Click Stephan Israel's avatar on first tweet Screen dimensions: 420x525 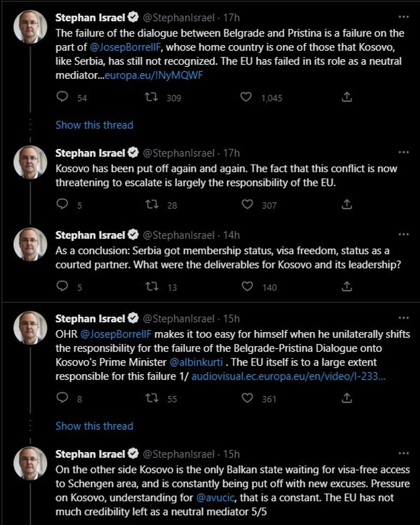click(30, 27)
